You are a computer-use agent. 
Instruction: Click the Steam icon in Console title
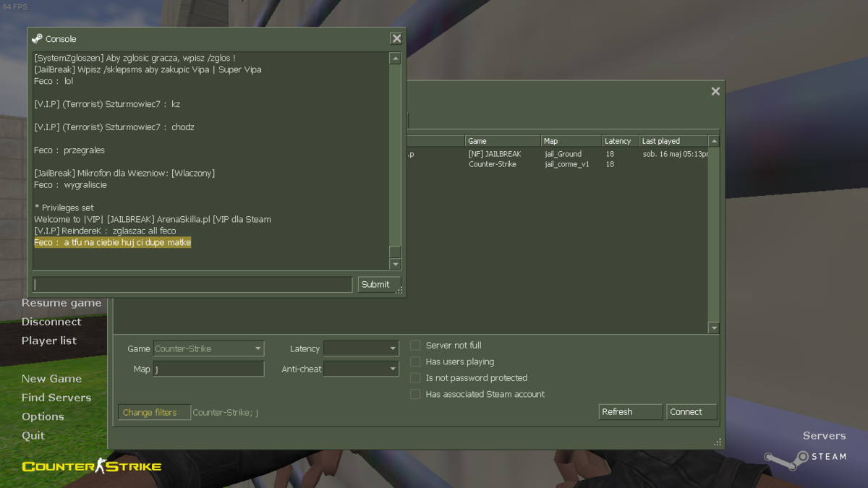click(37, 39)
